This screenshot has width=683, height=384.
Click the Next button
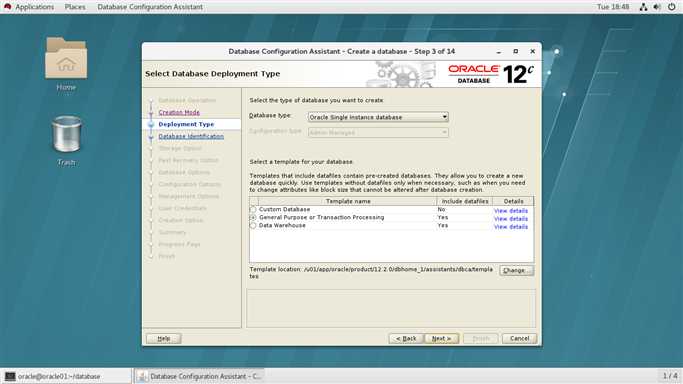click(441, 338)
